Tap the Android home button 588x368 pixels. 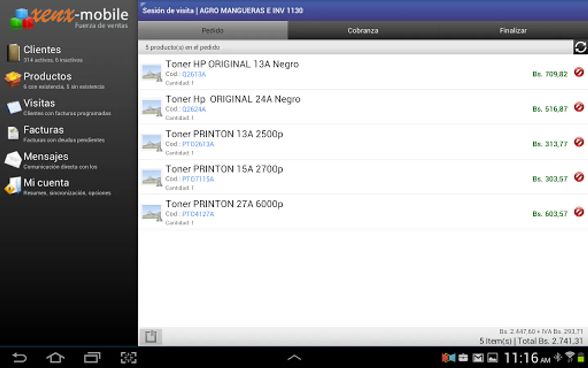(x=55, y=358)
